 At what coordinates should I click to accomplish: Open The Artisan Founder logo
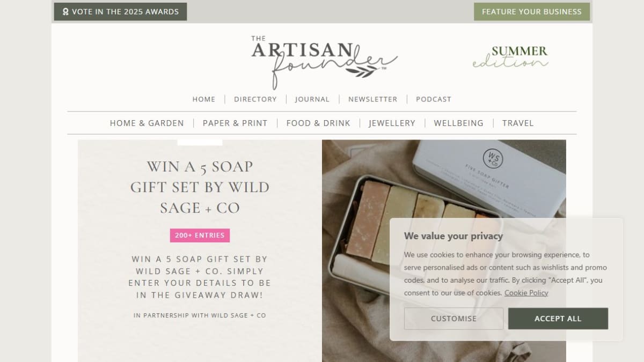coord(324,62)
